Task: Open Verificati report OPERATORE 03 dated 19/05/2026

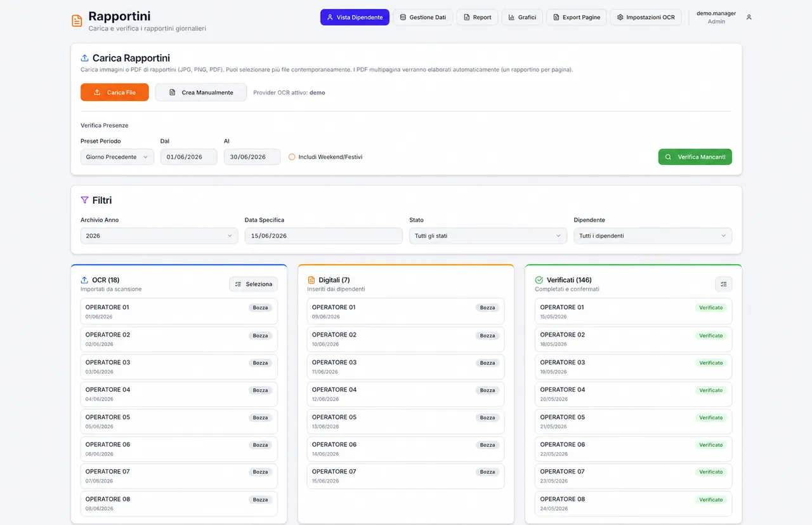Action: 633,366
